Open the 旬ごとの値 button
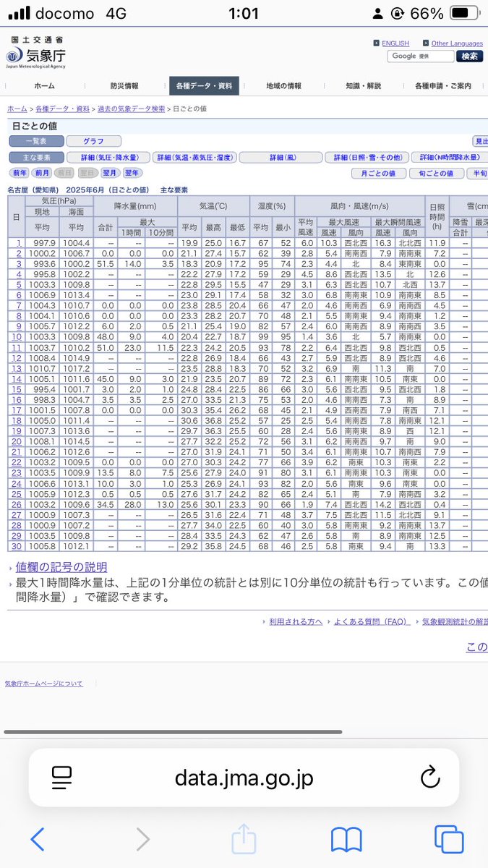488x868 pixels. point(436,174)
